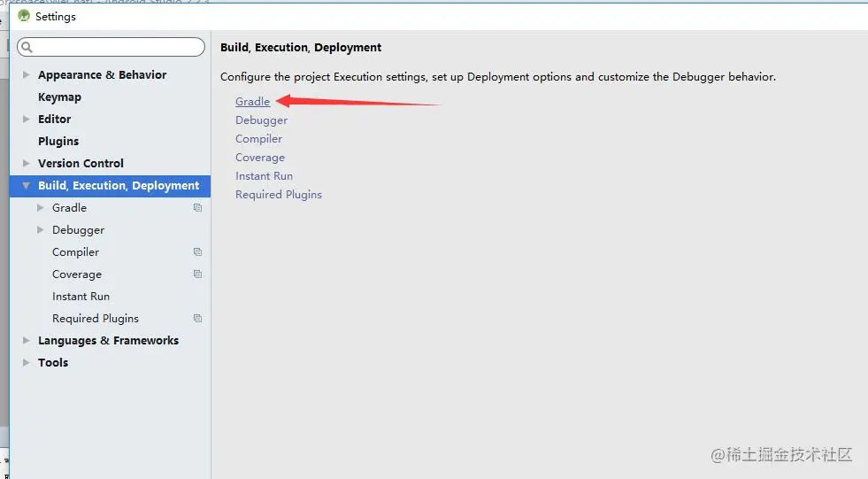Screen dimensions: 868x479
Task: Click the search magnifier icon
Action: pyautogui.click(x=27, y=47)
